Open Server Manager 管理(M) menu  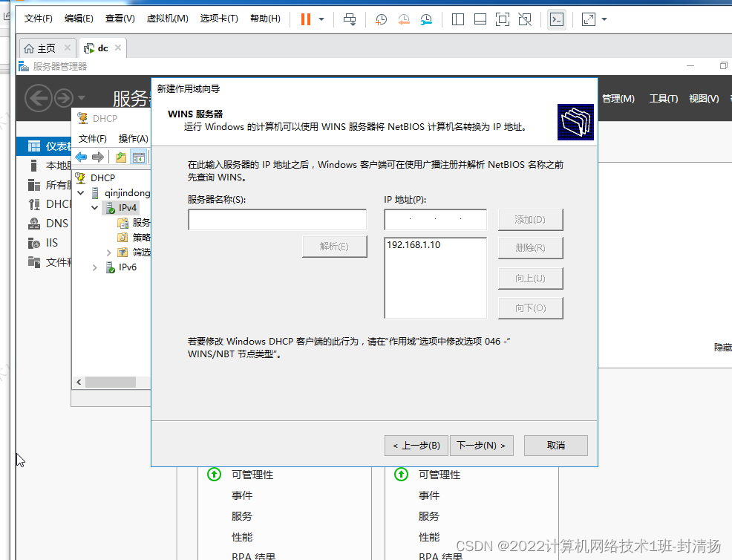click(x=618, y=99)
